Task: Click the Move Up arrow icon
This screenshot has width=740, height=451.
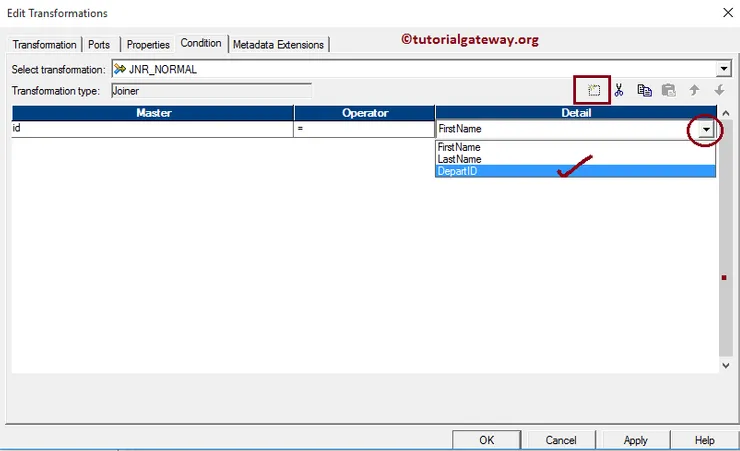Action: tap(694, 90)
